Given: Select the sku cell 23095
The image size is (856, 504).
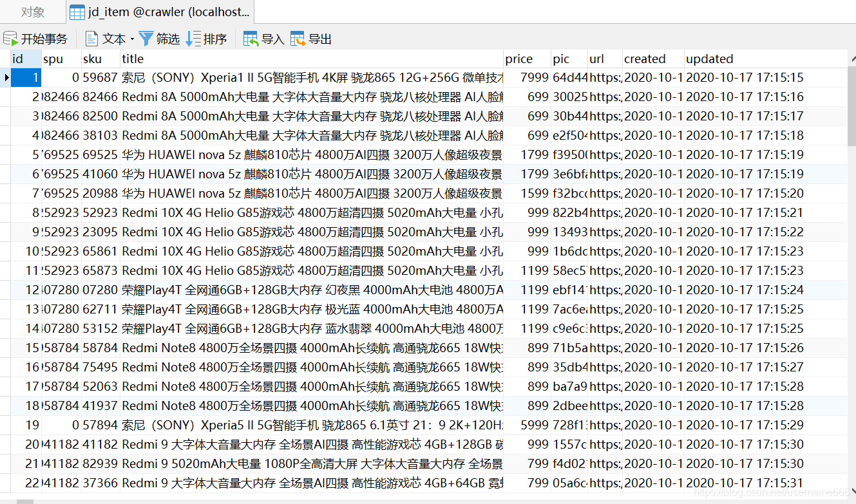Looking at the screenshot, I should [x=100, y=232].
